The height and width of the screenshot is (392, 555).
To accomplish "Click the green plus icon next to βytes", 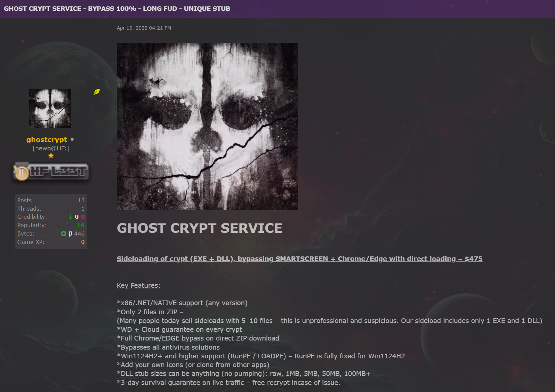I will 64,234.
